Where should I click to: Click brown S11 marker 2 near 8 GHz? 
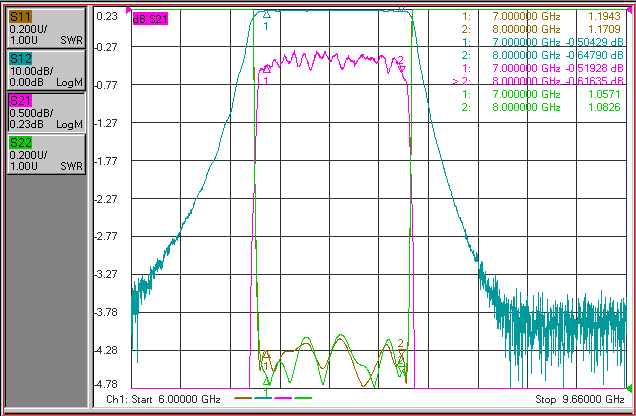pyautogui.click(x=401, y=351)
